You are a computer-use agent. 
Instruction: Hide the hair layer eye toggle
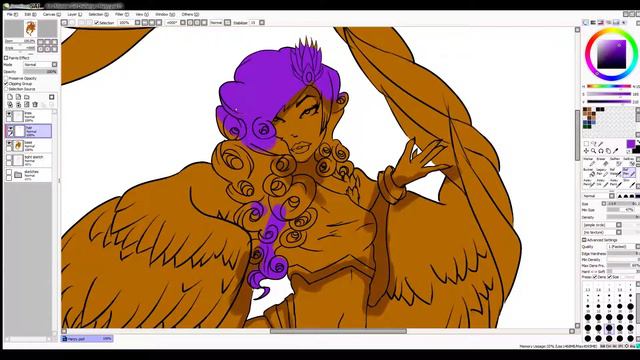[10, 128]
